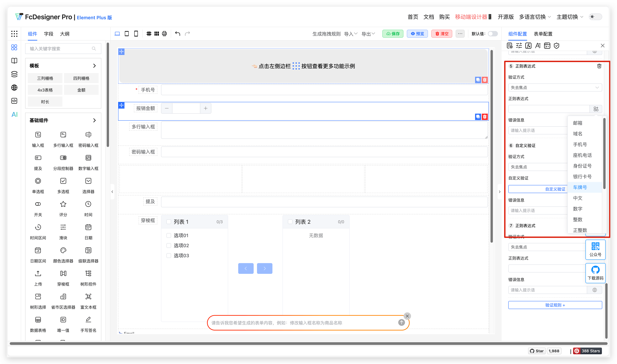Switch to the 字段 tab
Screen dimensions: 617x364
(48, 34)
